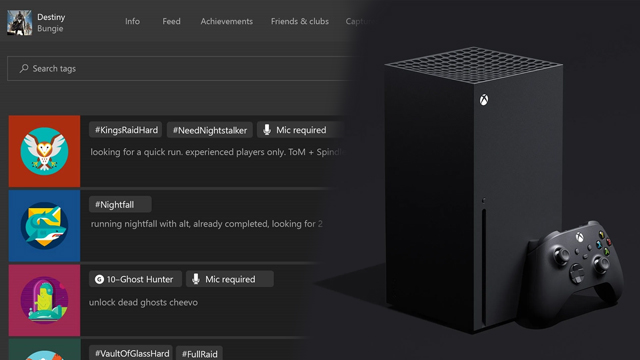This screenshot has height=360, width=640.
Task: Select the #Nightfall tag
Action: (x=120, y=204)
